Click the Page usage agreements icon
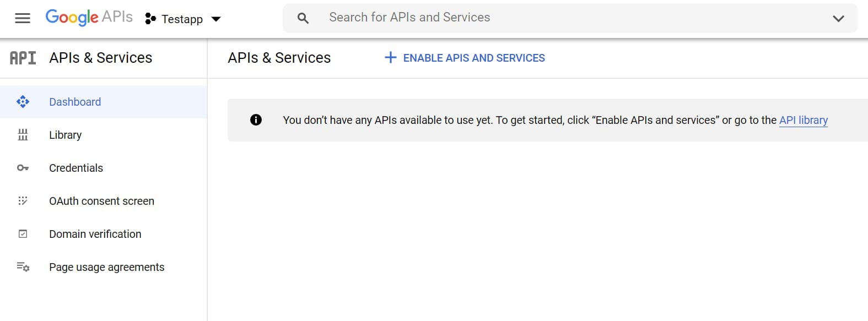 (x=23, y=267)
